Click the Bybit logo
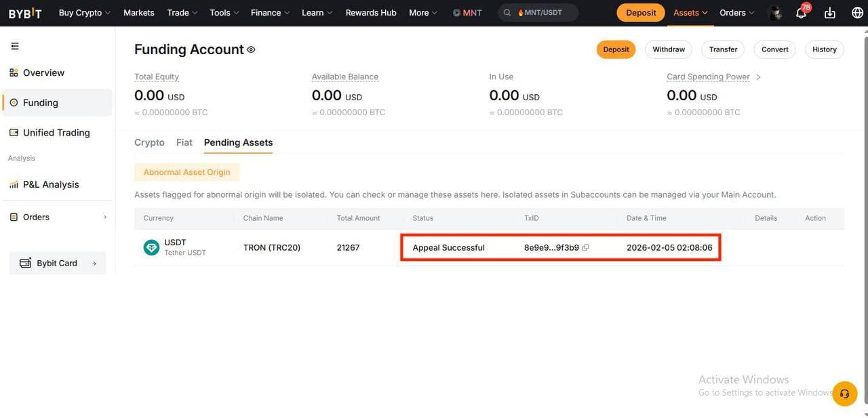 25,13
